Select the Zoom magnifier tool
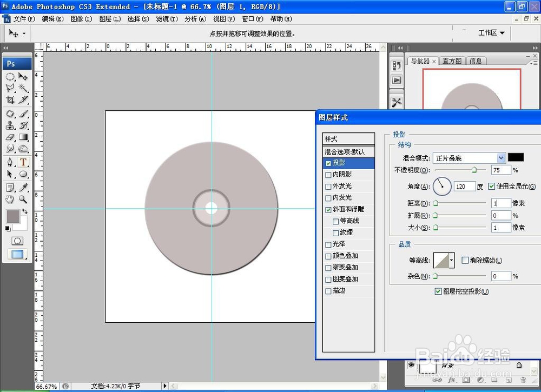Viewport: 541px width, 392px height. 23,200
